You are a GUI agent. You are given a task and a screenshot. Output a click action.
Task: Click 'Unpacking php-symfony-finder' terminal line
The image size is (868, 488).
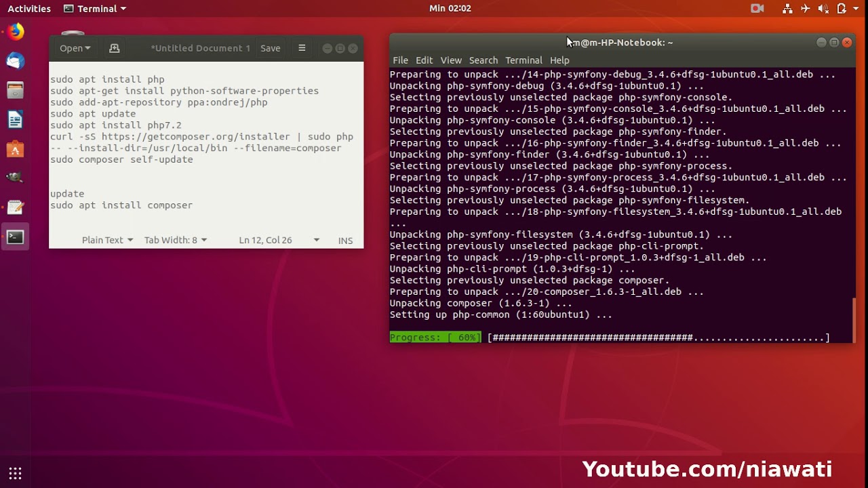(x=549, y=155)
